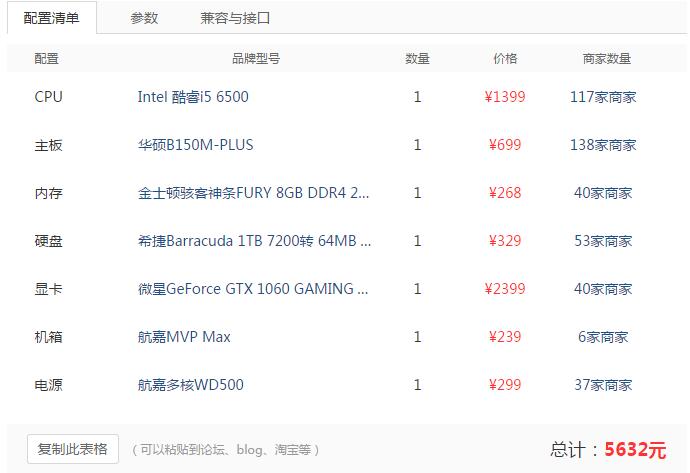
Task: Click the quantity 1 in the 电源 row
Action: pyautogui.click(x=417, y=385)
